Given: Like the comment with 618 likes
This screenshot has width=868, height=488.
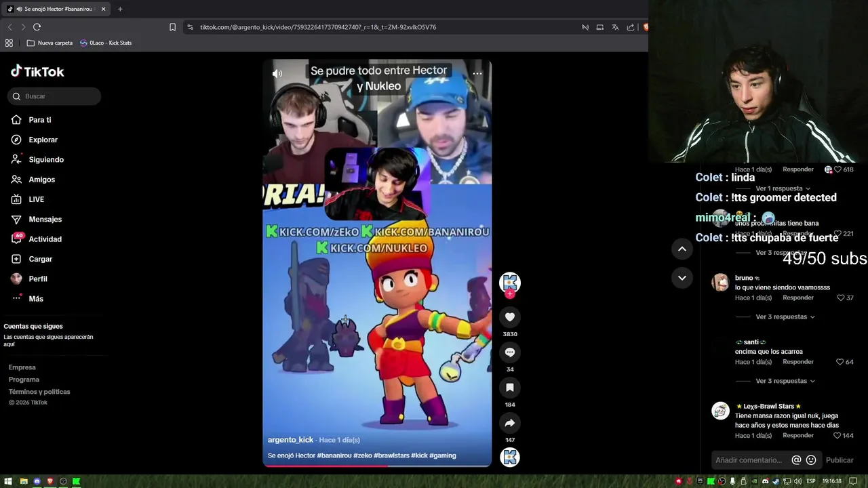Looking at the screenshot, I should click(837, 169).
